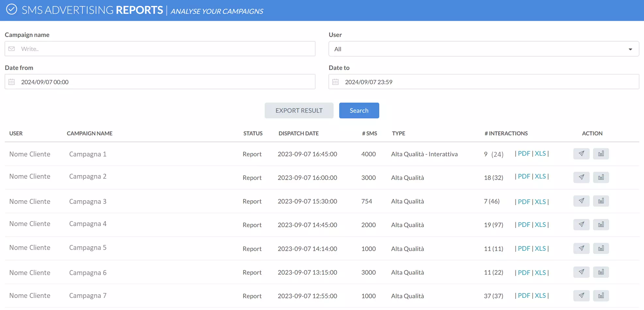This screenshot has height=310, width=644.
Task: Open statistics chart for Campagna 6
Action: coord(601,272)
